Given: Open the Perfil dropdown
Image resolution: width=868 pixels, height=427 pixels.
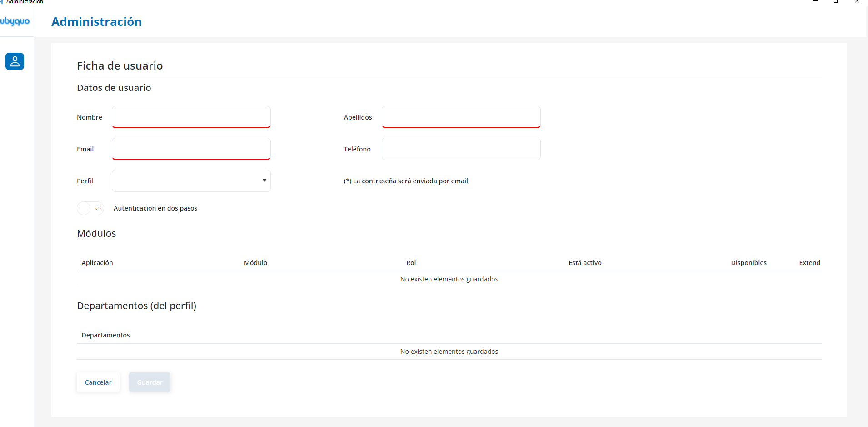Looking at the screenshot, I should tap(191, 181).
